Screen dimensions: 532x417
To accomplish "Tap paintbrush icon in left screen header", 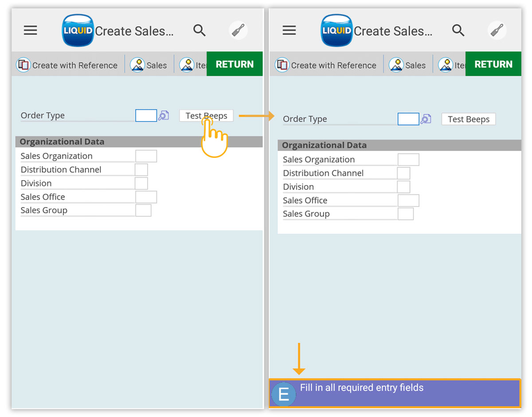I will (239, 30).
